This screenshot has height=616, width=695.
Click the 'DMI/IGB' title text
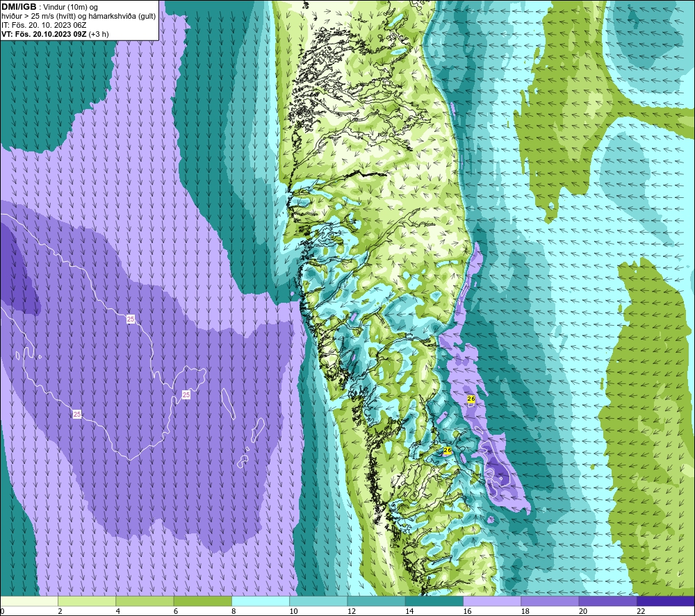click(19, 7)
